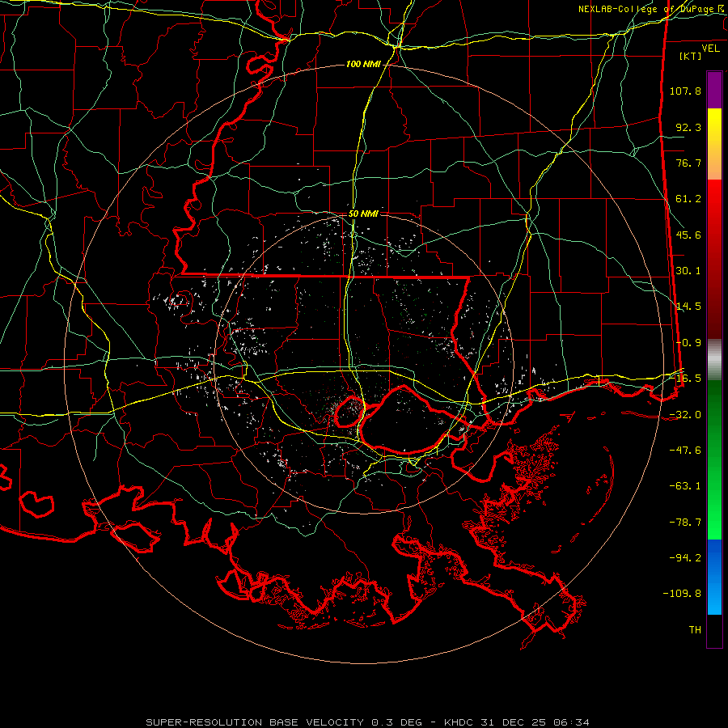Click the 50 NMI range ring label

pos(363,214)
